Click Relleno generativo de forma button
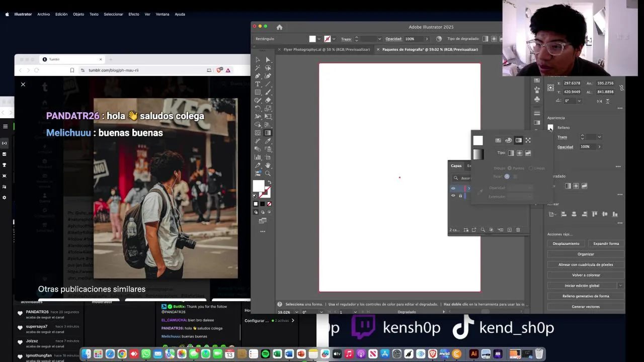Viewport: 644px width, 362px height. coord(586,296)
